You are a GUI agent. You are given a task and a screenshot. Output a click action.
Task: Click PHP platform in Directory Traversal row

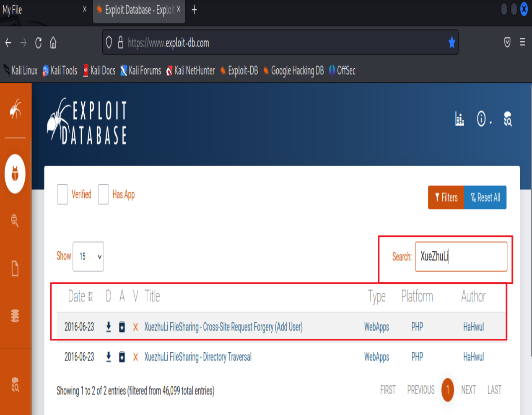tap(417, 357)
